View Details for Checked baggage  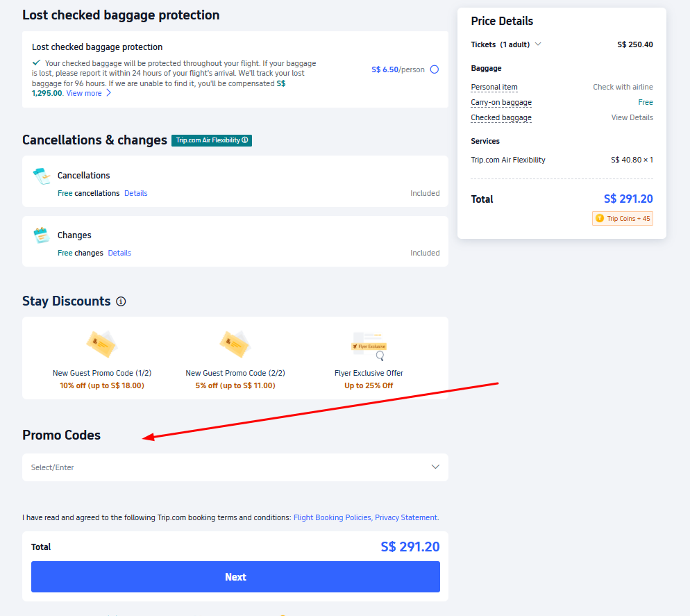[632, 117]
